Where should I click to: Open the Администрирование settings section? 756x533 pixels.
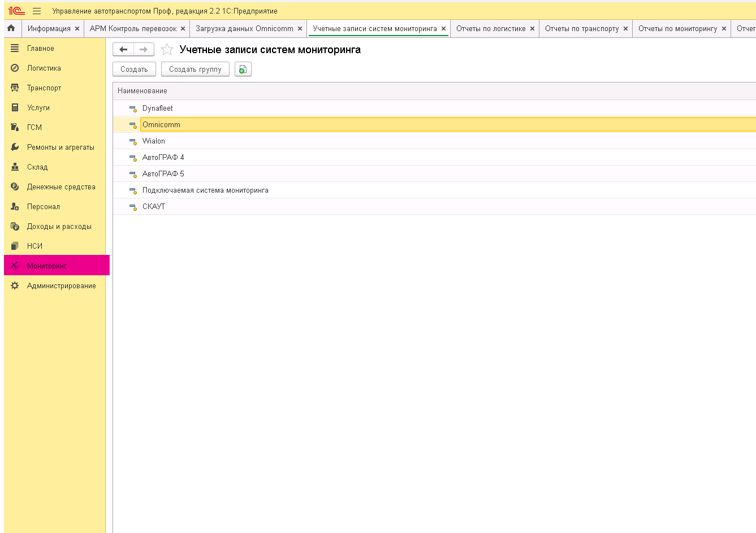tap(61, 286)
